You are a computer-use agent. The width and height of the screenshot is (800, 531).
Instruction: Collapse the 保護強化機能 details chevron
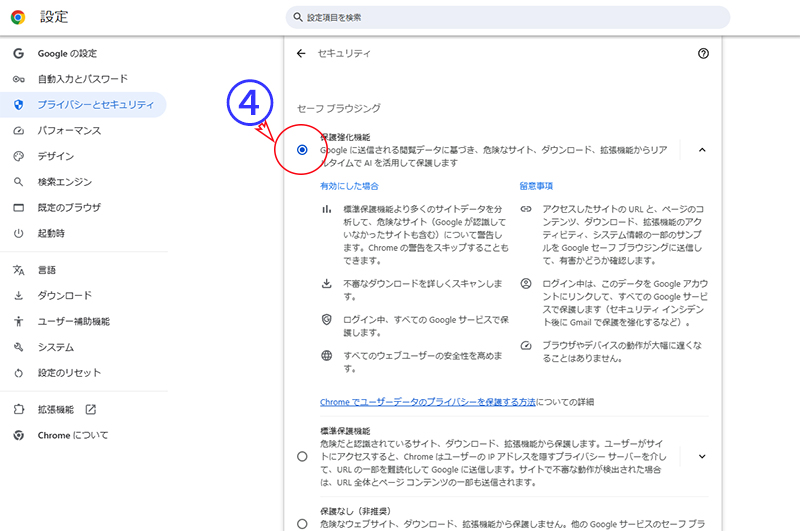[x=702, y=150]
